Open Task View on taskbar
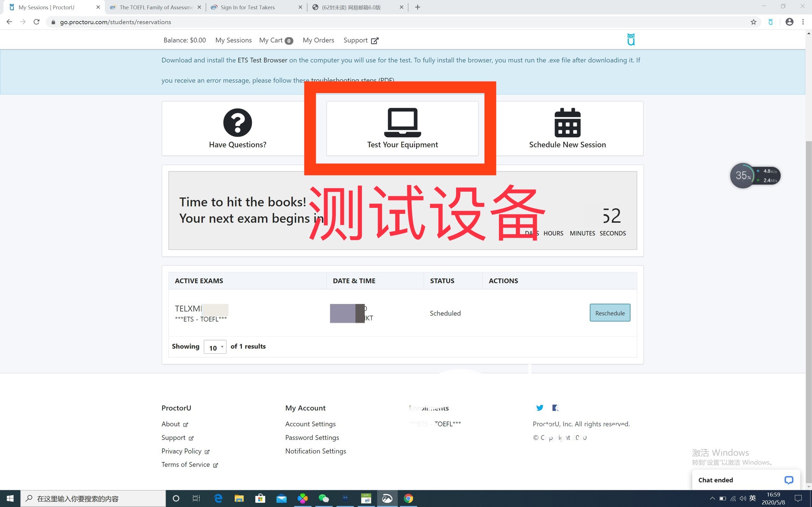812x507 pixels. pyautogui.click(x=196, y=499)
